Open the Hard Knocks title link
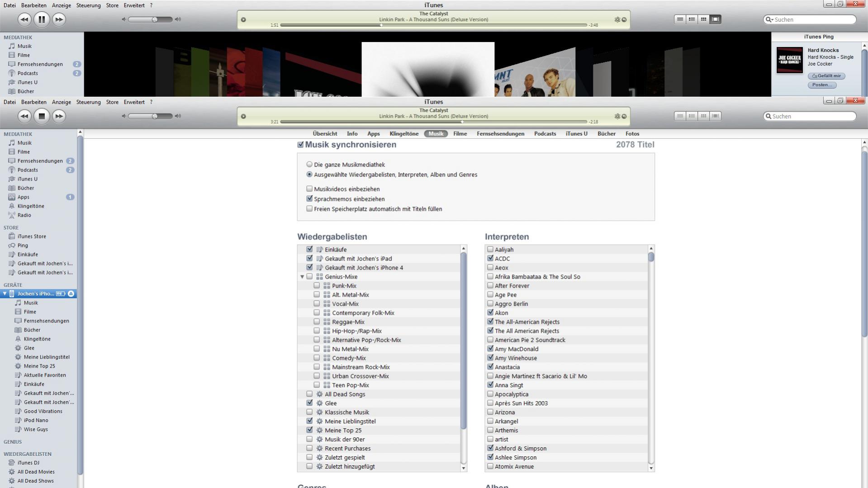868x488 pixels. point(823,50)
